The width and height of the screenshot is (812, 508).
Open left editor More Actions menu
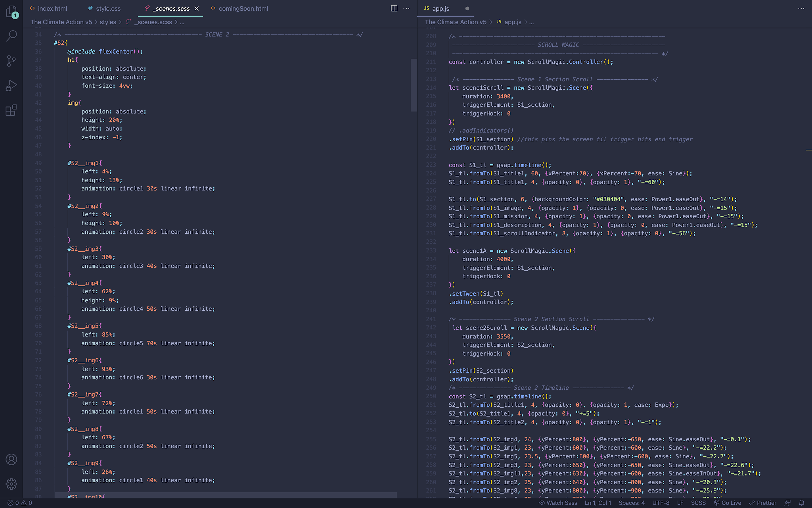point(406,8)
